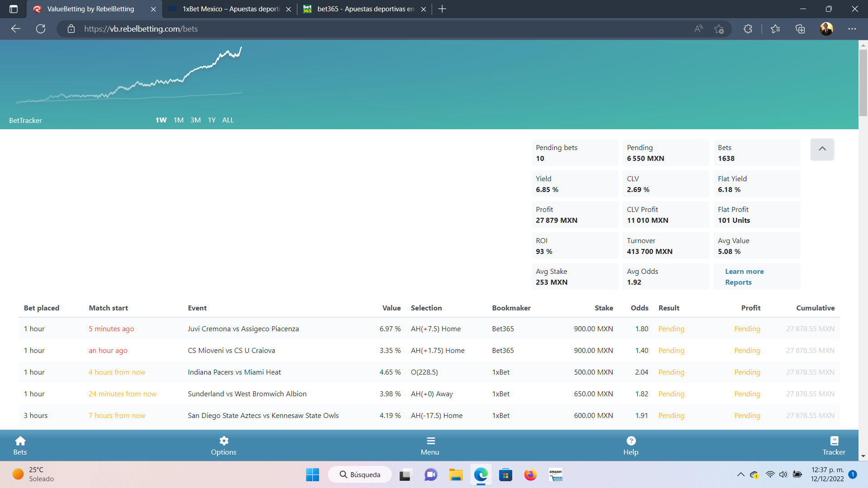
Task: Select CS Mioveni vs CS U Craiova row
Action: pyautogui.click(x=429, y=351)
